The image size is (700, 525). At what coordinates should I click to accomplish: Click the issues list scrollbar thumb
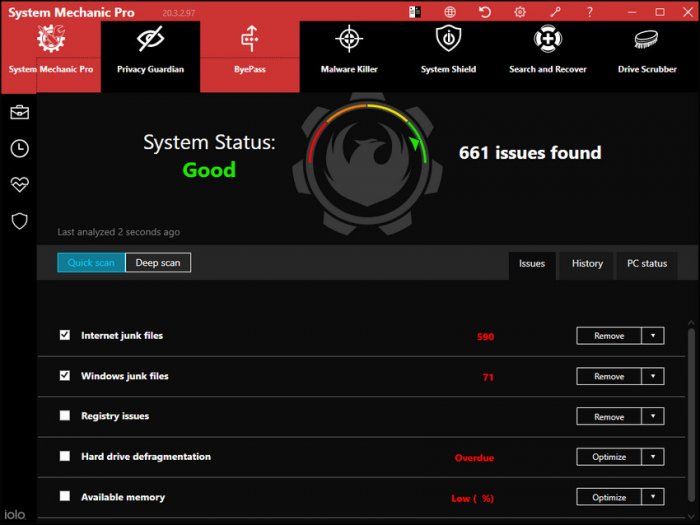coord(692,415)
